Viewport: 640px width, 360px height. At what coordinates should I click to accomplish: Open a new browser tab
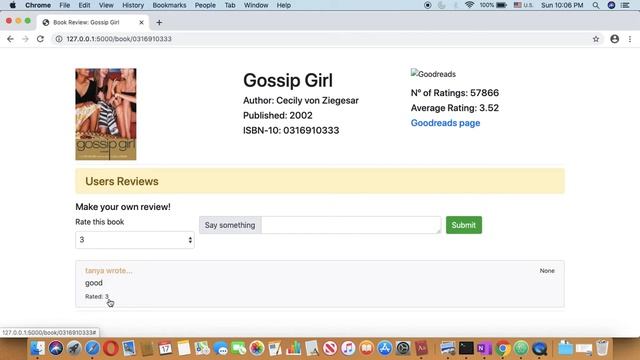point(159,22)
